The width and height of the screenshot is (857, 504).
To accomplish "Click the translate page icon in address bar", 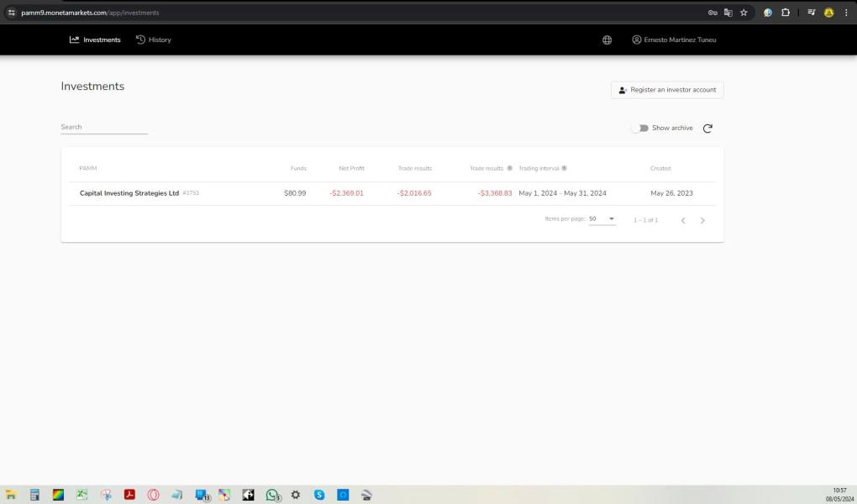I will tap(728, 13).
